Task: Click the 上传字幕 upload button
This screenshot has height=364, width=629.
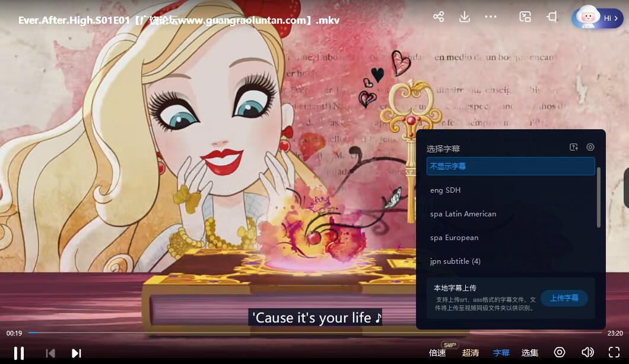Action: [x=564, y=298]
